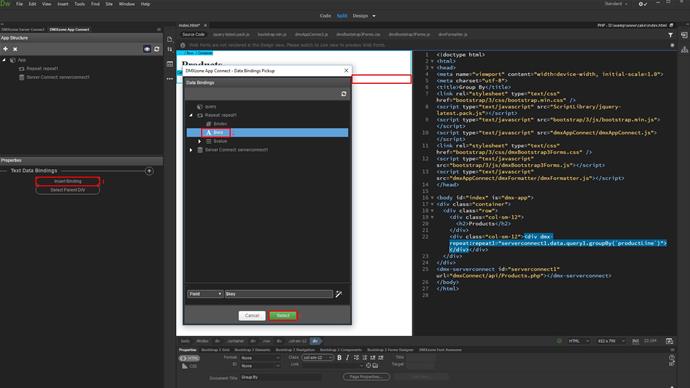This screenshot has width=690, height=388.
Task: Open the Class dropdown showing col-sm-12
Action: tap(317, 358)
